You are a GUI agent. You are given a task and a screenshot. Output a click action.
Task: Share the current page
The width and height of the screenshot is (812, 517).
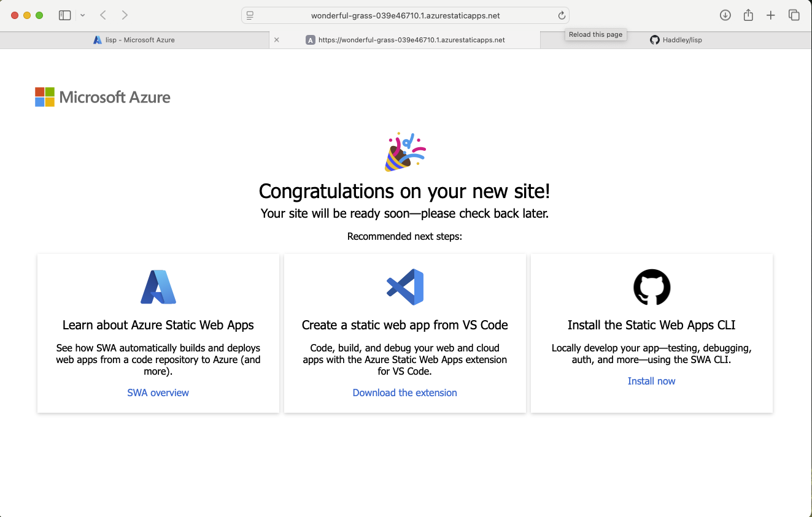coord(748,15)
